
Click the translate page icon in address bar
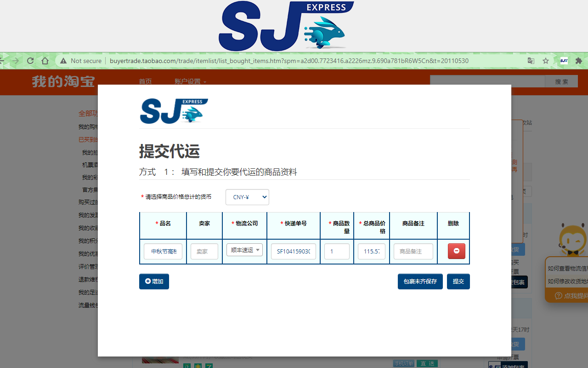tap(531, 61)
